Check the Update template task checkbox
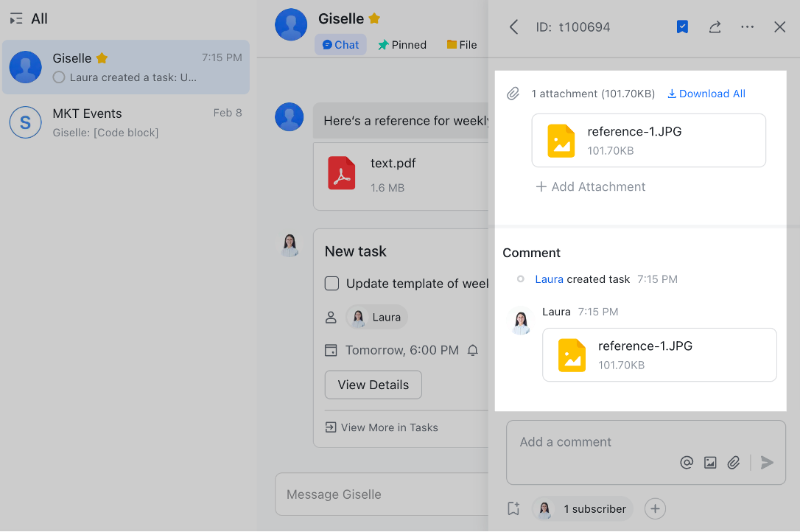This screenshot has width=800, height=532. pyautogui.click(x=332, y=284)
